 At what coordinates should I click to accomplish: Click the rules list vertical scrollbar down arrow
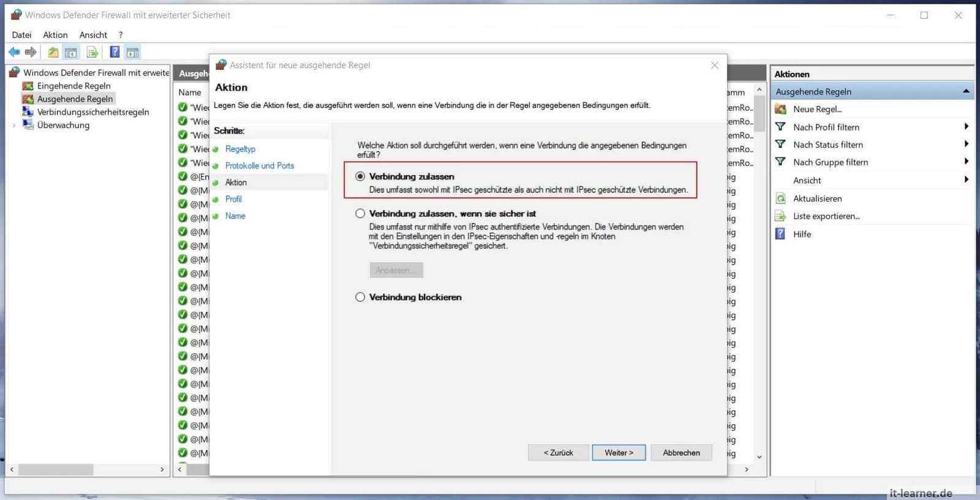point(759,456)
